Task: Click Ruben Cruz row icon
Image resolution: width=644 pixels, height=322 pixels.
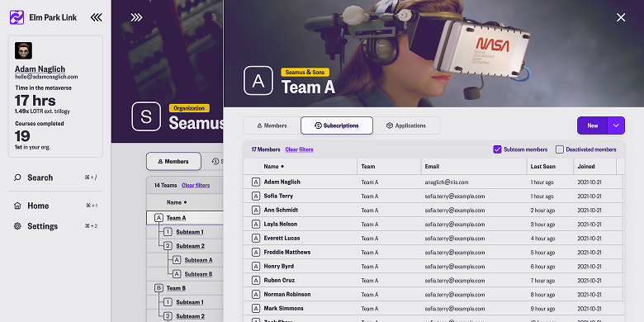Action: click(255, 280)
